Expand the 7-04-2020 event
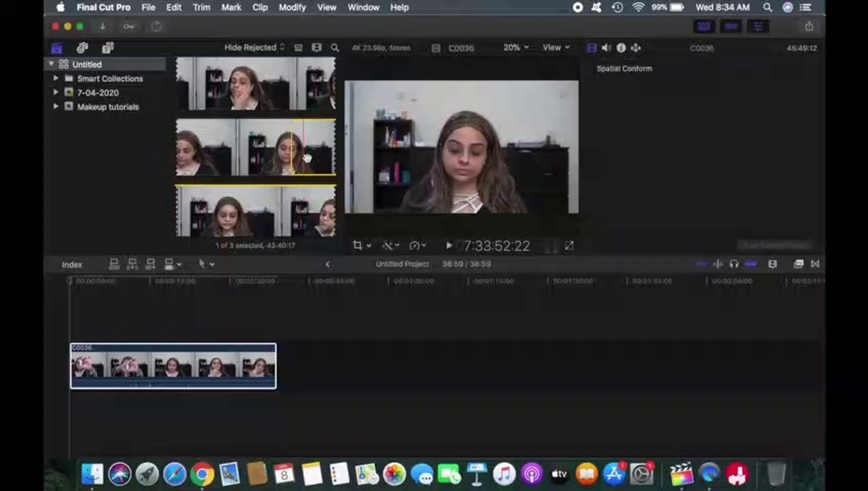The image size is (868, 491). click(56, 93)
